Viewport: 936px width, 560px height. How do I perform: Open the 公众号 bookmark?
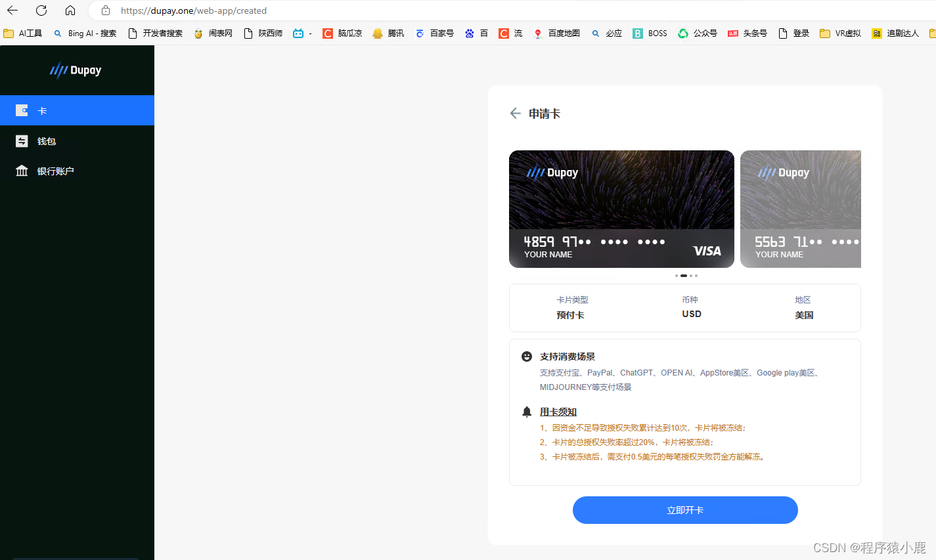698,33
